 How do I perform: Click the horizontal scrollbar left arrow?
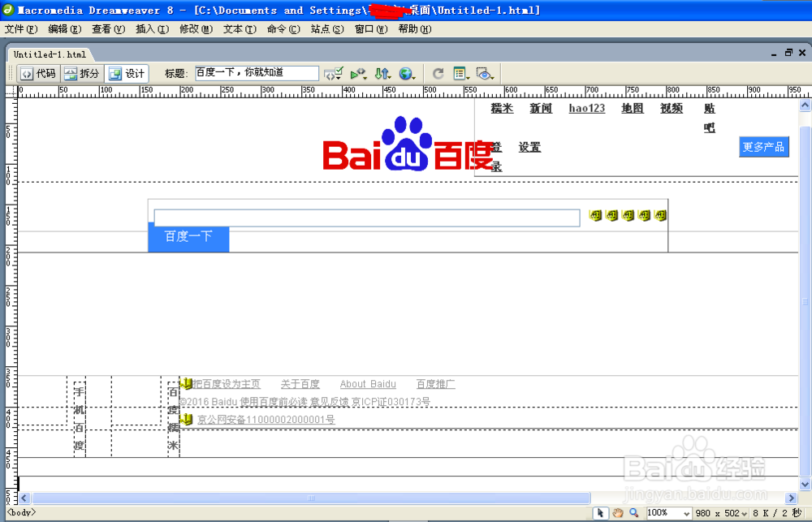[24, 498]
